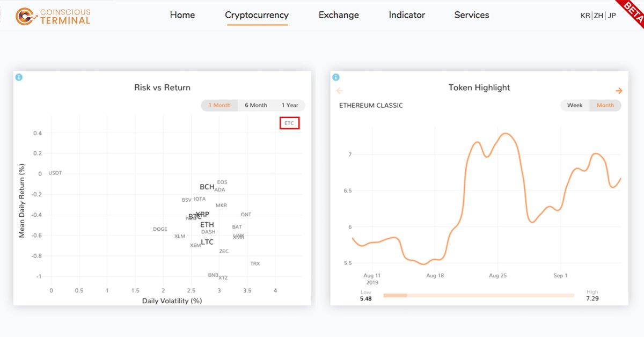Screen dimensions: 644x337
Task: Click the MKR label in scatter chart
Action: 221,206
